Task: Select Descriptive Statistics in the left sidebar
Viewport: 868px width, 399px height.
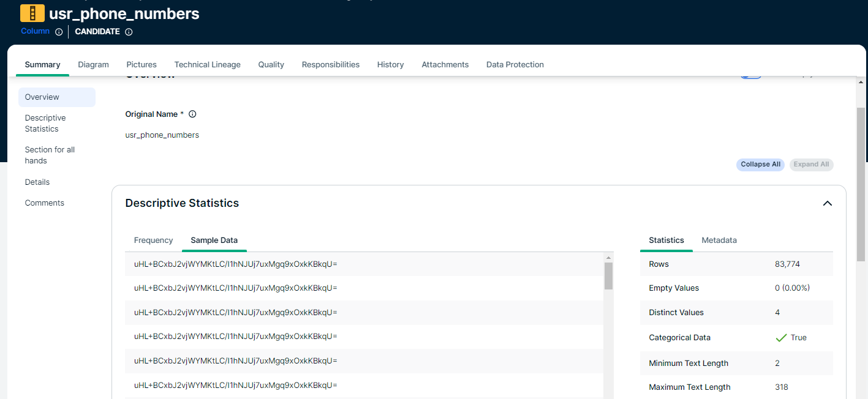Action: [45, 124]
